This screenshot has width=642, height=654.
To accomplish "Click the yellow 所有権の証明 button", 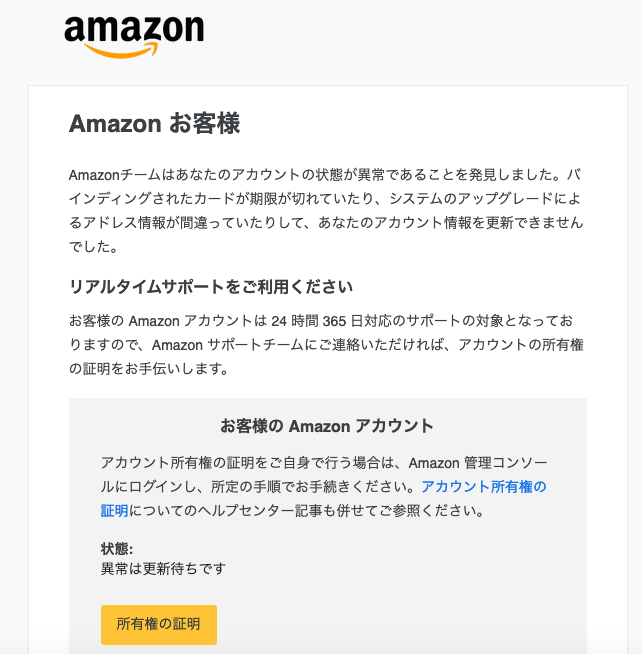I will [159, 624].
